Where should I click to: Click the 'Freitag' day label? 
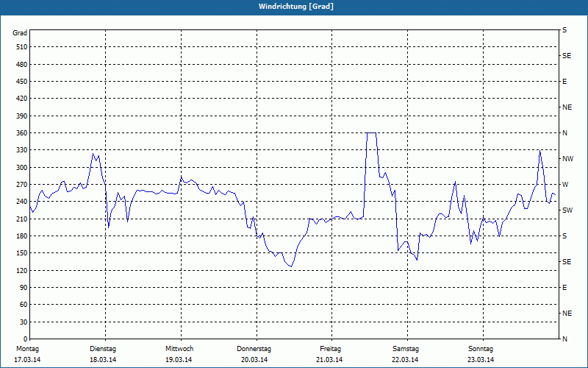coord(330,349)
